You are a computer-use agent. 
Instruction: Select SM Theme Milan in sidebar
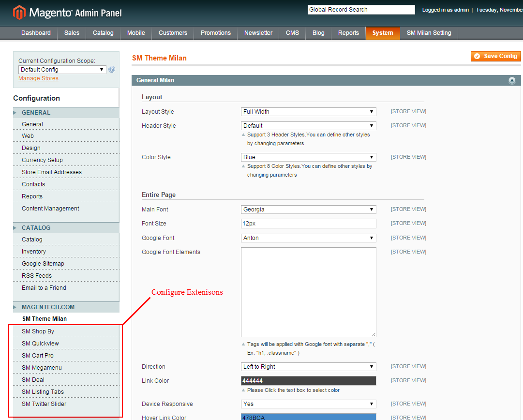pyautogui.click(x=66, y=319)
